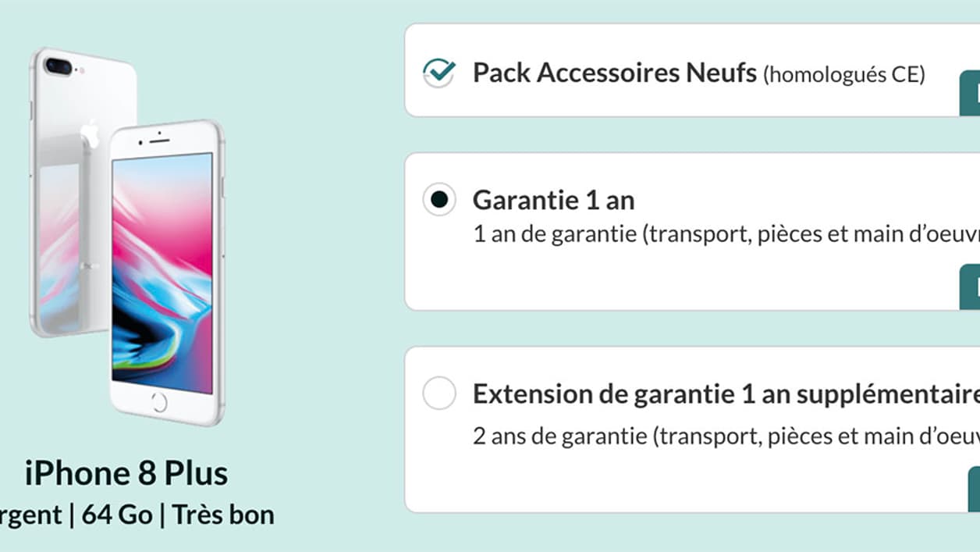Click the teal button in the Garantie 1 an card
This screenshot has height=552, width=980.
click(x=970, y=287)
